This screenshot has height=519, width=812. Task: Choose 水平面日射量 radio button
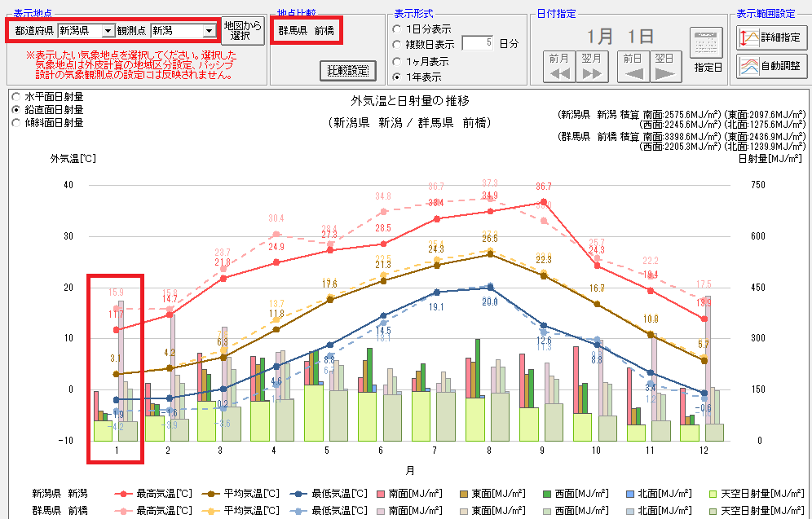click(x=16, y=96)
